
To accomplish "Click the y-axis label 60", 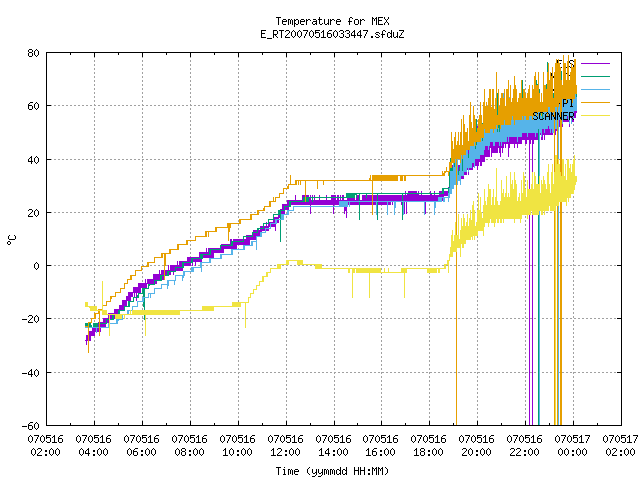I will [x=33, y=106].
